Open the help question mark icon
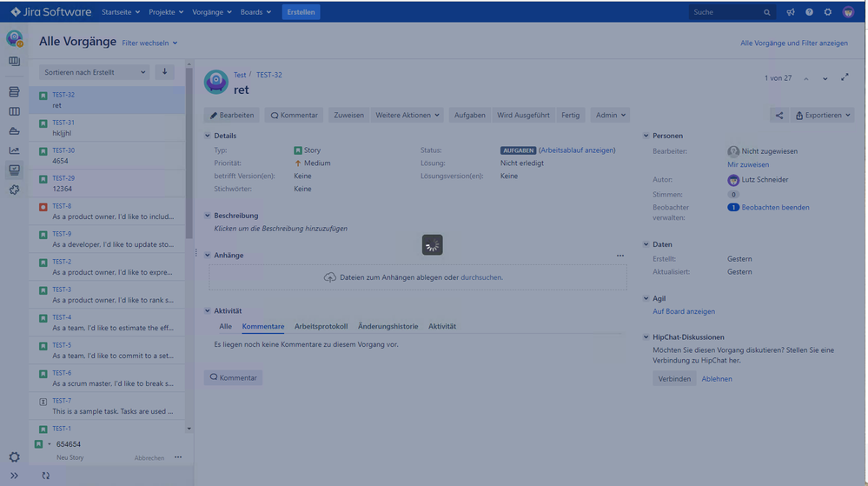This screenshot has width=868, height=486. click(809, 12)
